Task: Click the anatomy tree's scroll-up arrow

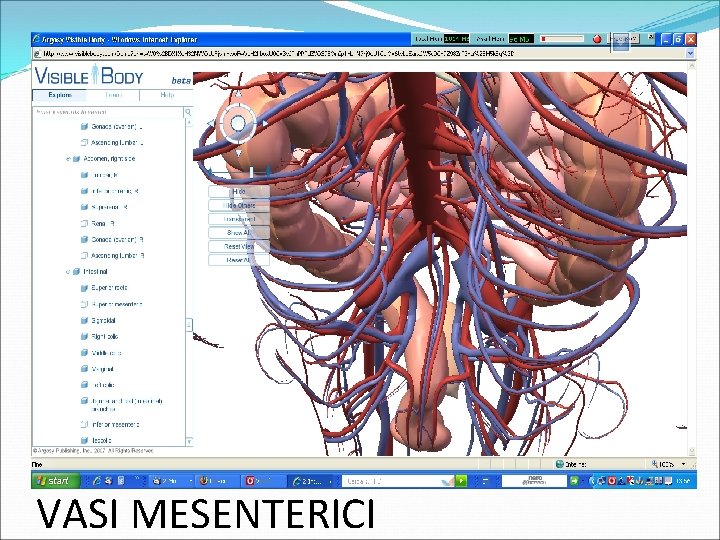Action: pyautogui.click(x=189, y=122)
